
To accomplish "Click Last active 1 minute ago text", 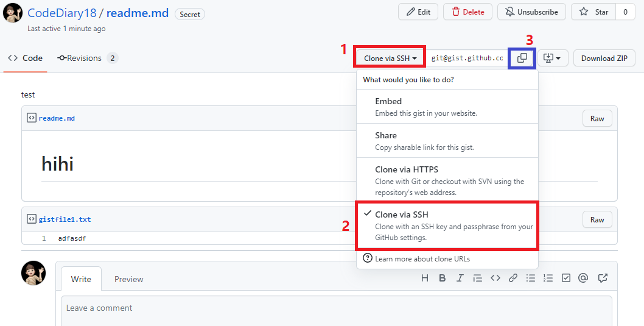I will [x=66, y=29].
